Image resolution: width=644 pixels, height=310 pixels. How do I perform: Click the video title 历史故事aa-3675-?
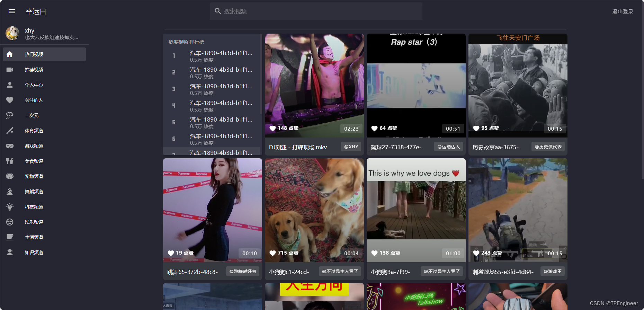pyautogui.click(x=495, y=147)
